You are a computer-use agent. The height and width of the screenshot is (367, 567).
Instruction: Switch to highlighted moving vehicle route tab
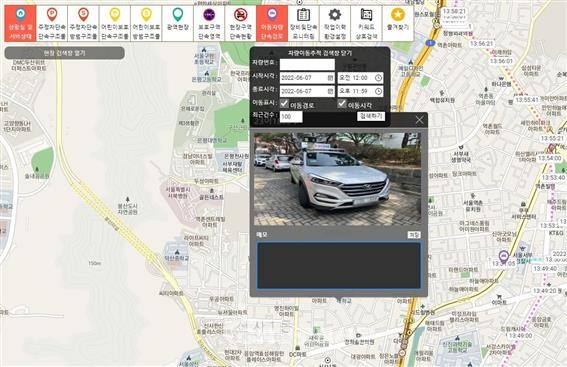click(x=272, y=23)
